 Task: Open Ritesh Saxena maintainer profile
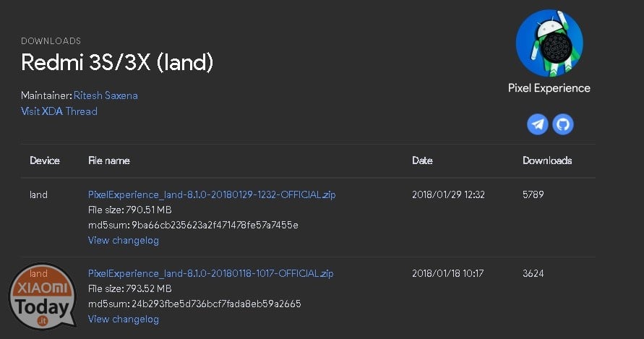(x=106, y=95)
